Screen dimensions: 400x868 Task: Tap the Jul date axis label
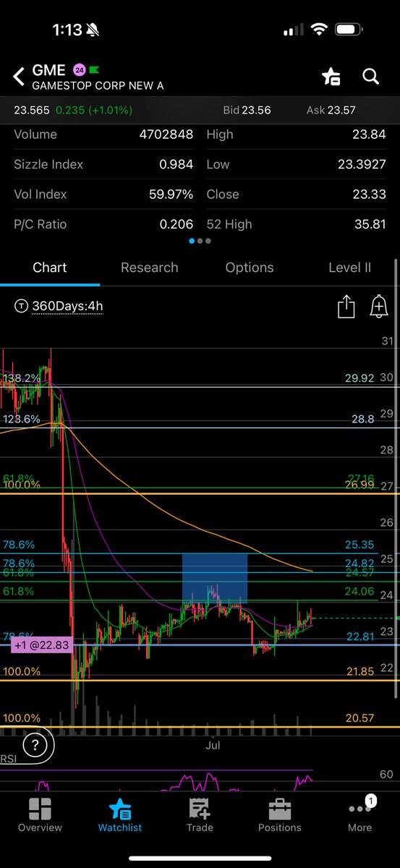[213, 744]
